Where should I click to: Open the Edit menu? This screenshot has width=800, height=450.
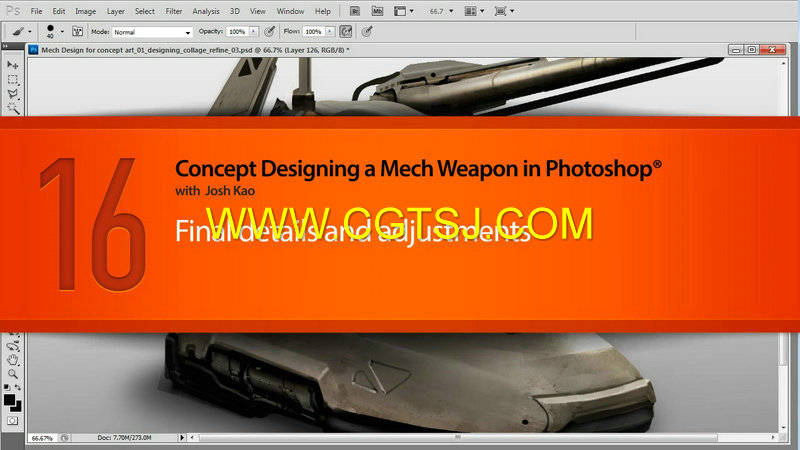coord(59,11)
